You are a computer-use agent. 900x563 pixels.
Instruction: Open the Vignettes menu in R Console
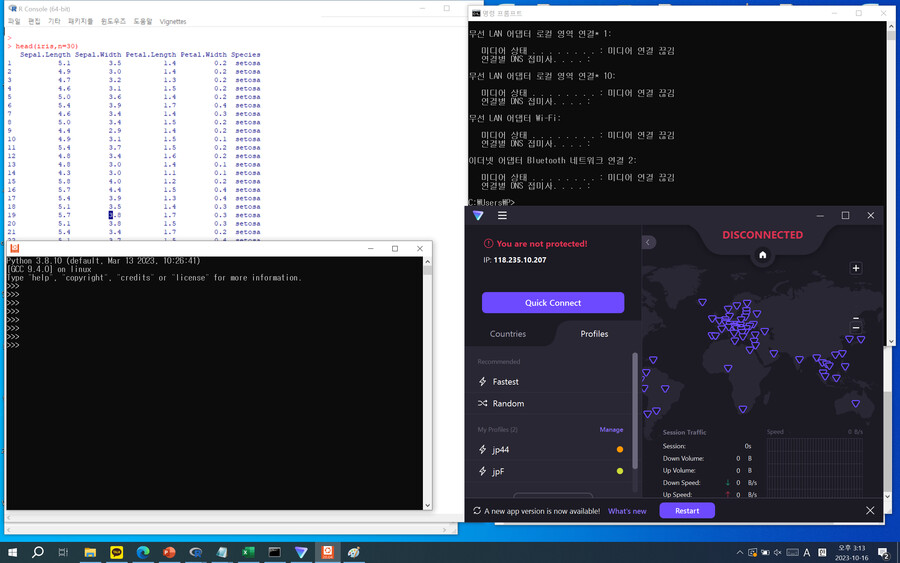173,21
